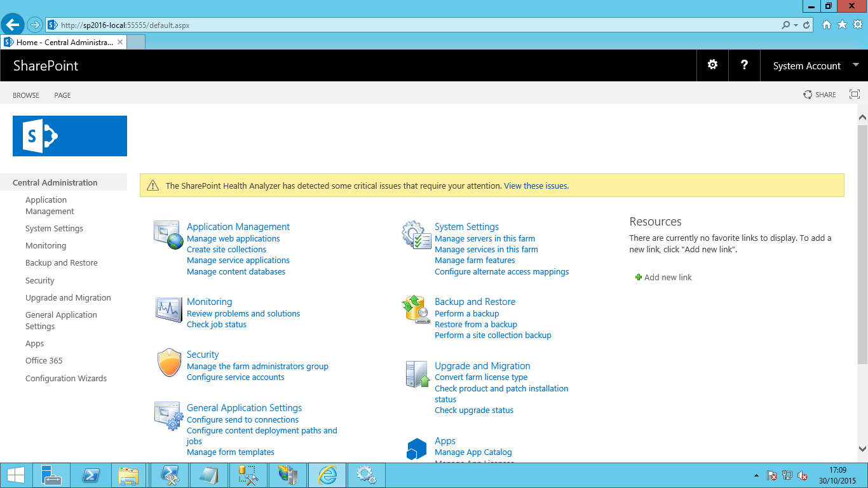Click the SharePoint site logo image

[x=70, y=136]
